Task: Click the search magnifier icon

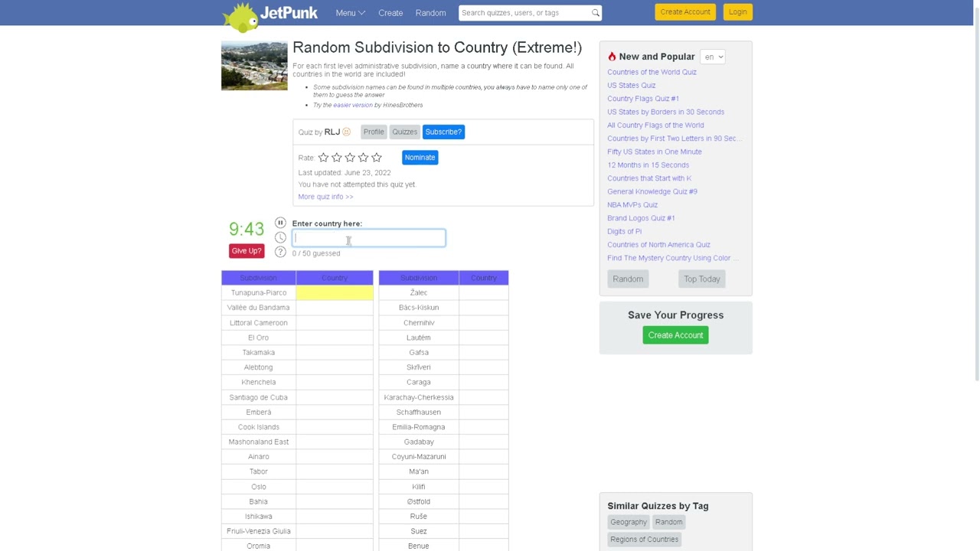Action: pyautogui.click(x=595, y=13)
